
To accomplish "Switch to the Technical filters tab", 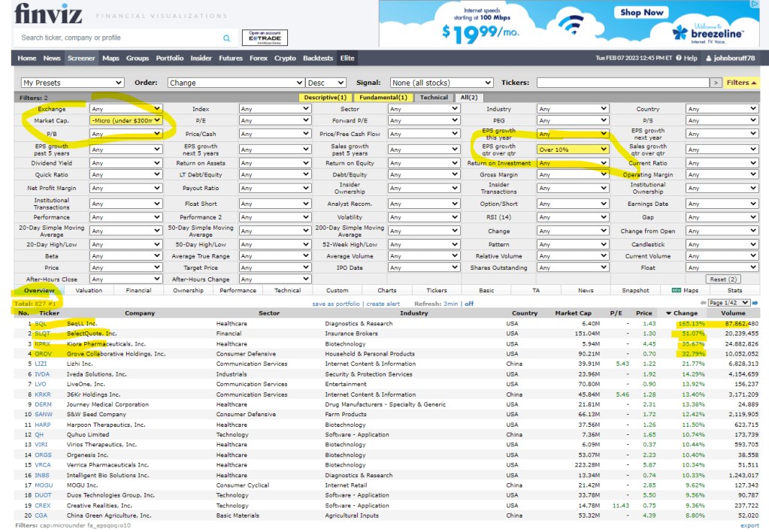I will tap(434, 97).
